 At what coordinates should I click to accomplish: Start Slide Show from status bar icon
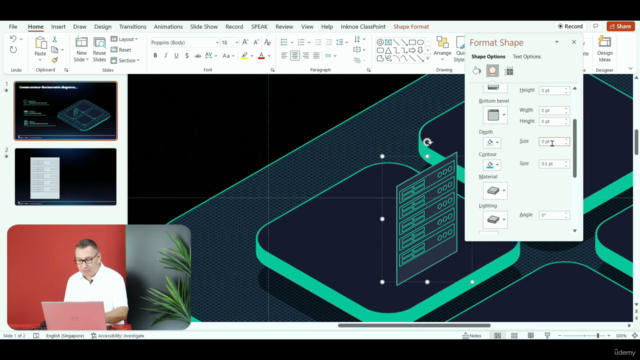click(547, 336)
